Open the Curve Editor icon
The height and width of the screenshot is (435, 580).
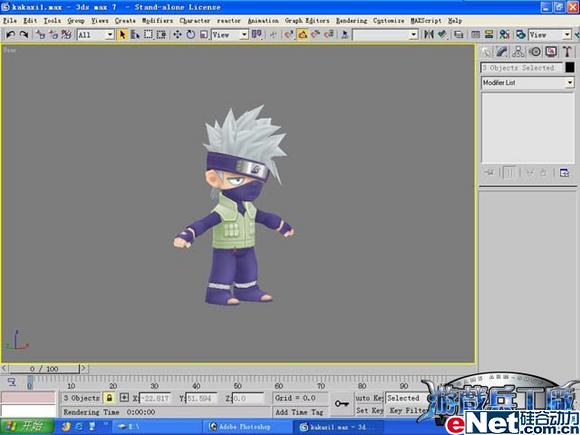click(476, 35)
